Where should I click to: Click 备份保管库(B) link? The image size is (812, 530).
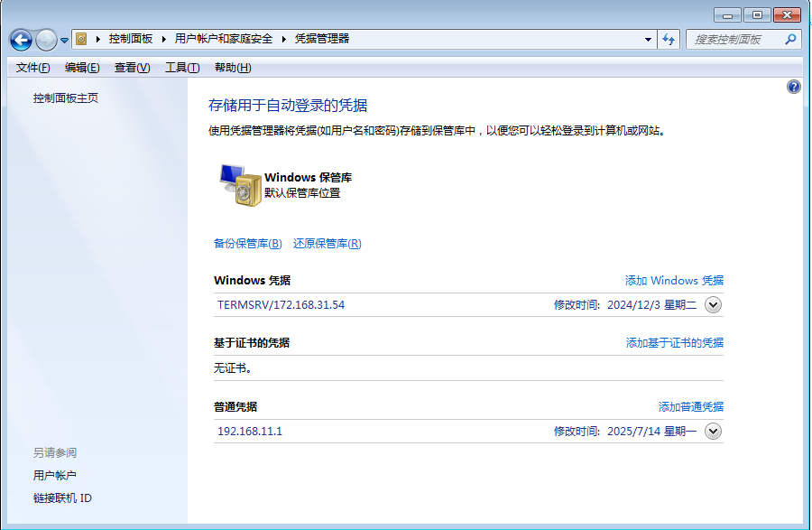[x=248, y=244]
